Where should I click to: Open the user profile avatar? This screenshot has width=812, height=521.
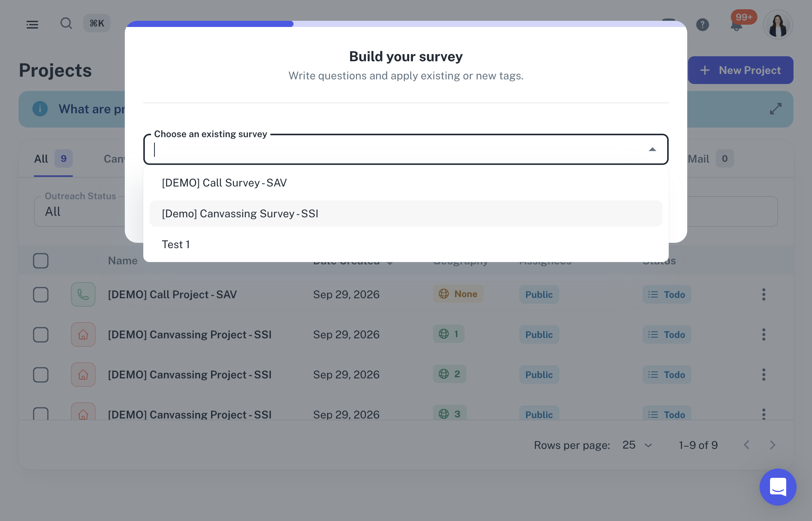778,25
